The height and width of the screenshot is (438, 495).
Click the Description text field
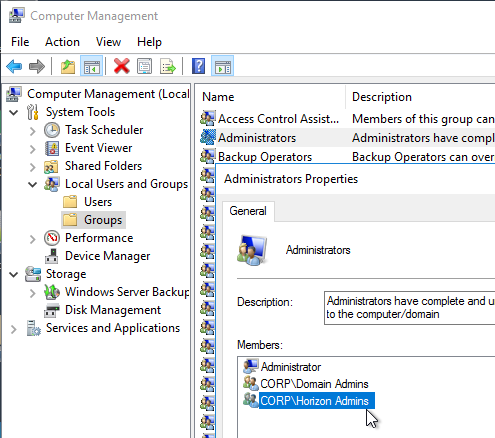tap(409, 308)
